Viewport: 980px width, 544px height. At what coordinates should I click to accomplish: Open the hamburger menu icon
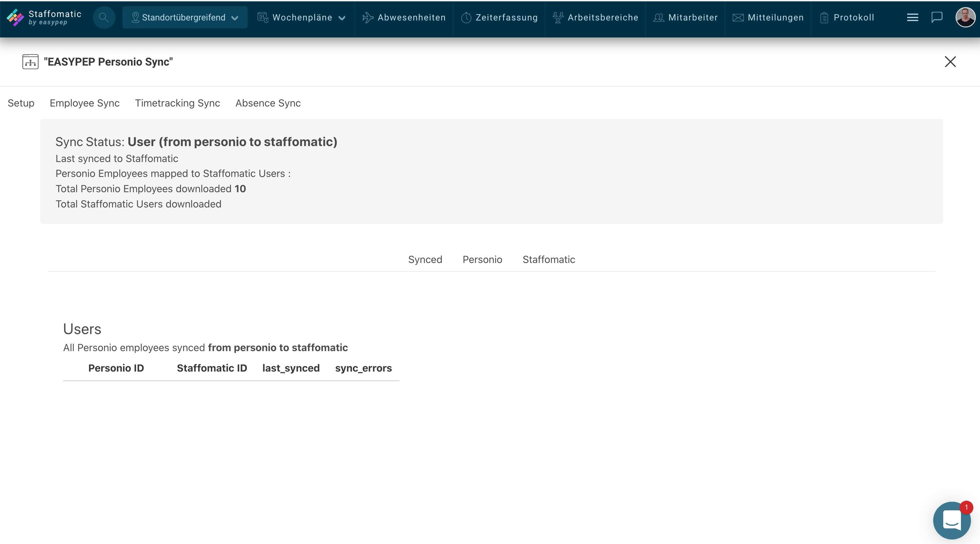[x=912, y=17]
